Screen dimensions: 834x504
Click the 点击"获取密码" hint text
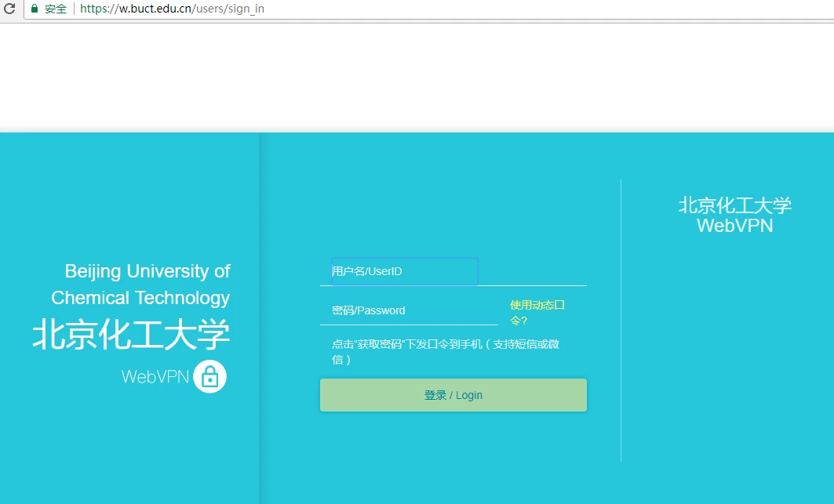tap(445, 351)
